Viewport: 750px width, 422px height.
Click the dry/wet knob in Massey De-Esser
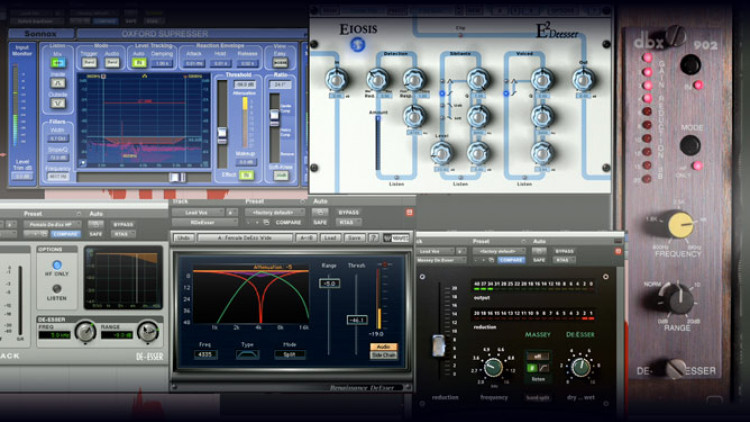[581, 367]
